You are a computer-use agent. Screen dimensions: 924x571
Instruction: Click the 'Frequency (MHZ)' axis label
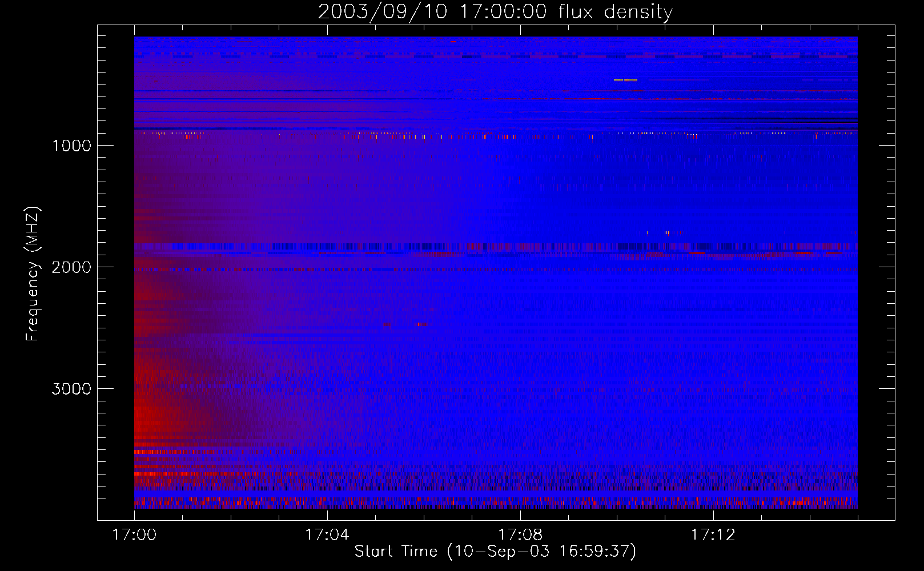coord(32,274)
